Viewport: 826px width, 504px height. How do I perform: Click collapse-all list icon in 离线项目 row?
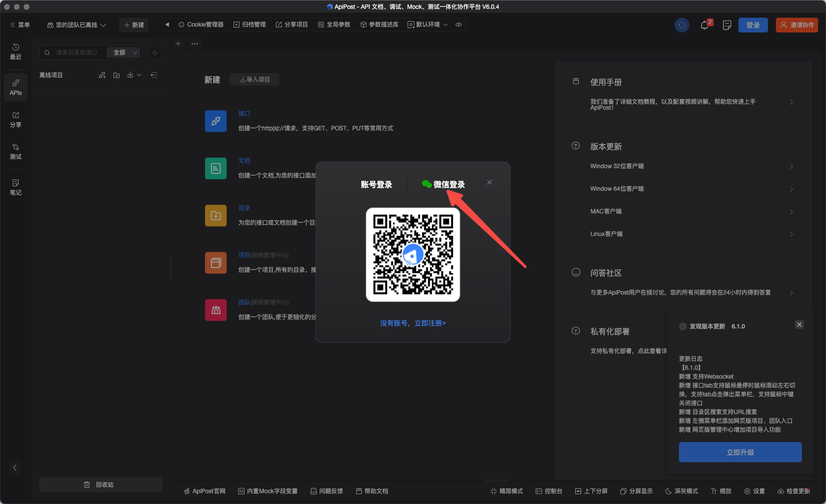coord(154,75)
